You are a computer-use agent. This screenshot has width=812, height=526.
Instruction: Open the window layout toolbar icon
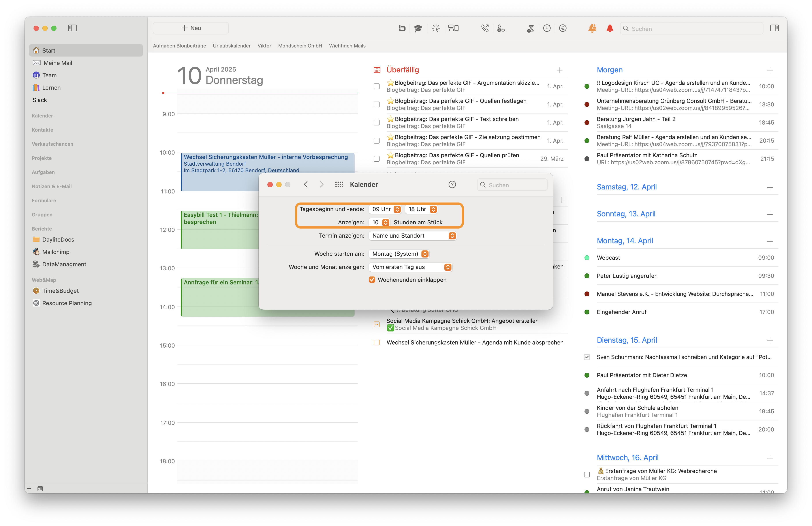(453, 28)
